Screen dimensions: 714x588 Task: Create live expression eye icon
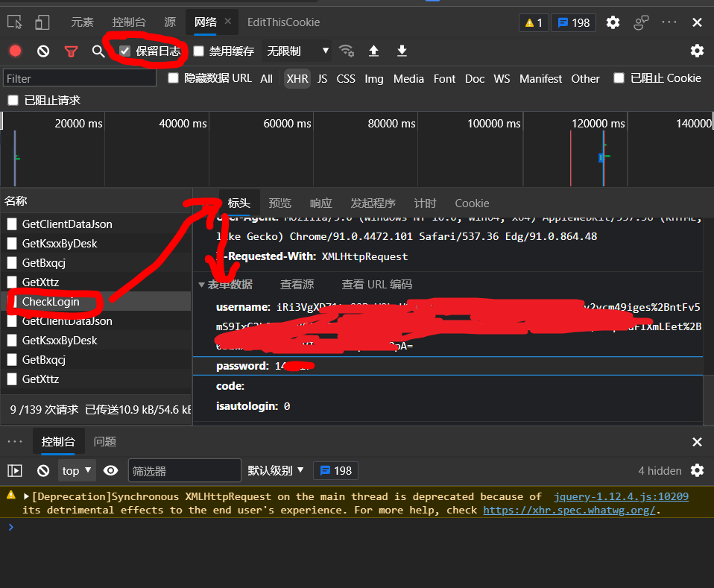point(110,470)
